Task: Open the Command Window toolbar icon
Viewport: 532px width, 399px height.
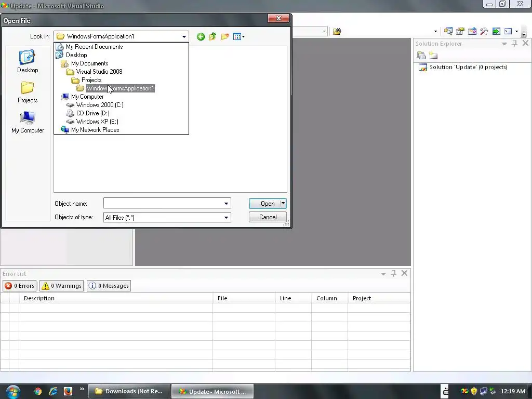Action: [508, 31]
